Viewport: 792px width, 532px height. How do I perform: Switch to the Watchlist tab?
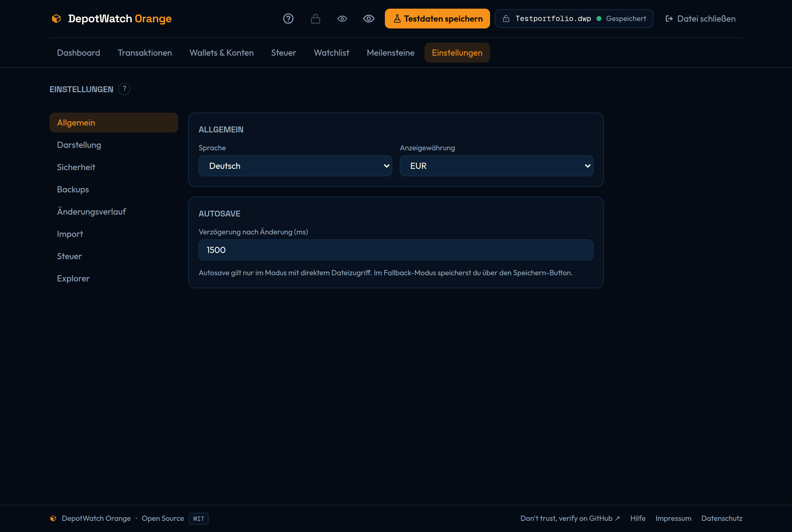tap(331, 53)
